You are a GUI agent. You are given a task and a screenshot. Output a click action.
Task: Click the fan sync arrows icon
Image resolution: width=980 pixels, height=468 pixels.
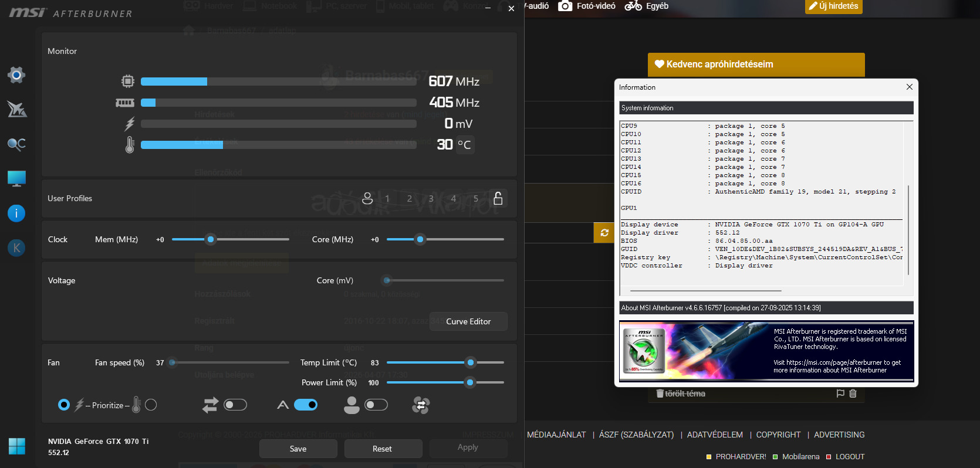click(x=210, y=405)
